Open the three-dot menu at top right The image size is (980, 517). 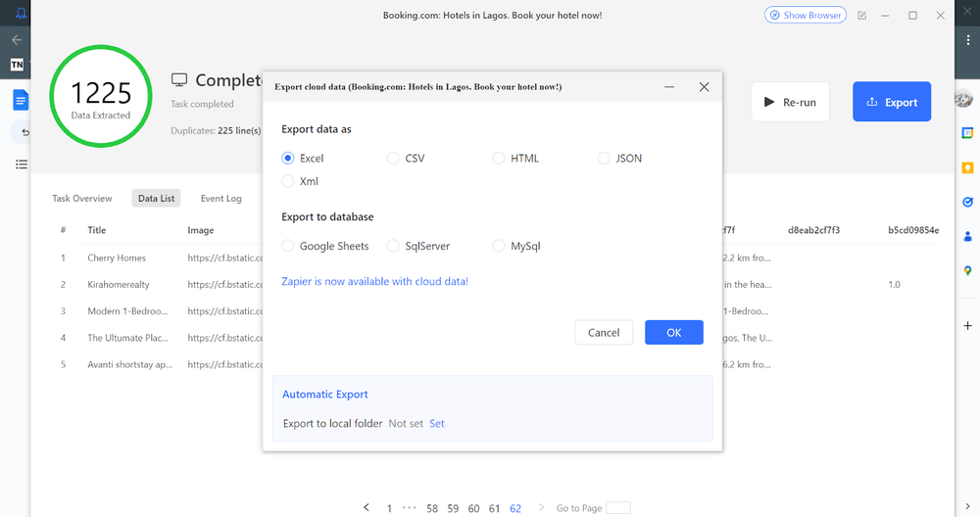pyautogui.click(x=968, y=39)
